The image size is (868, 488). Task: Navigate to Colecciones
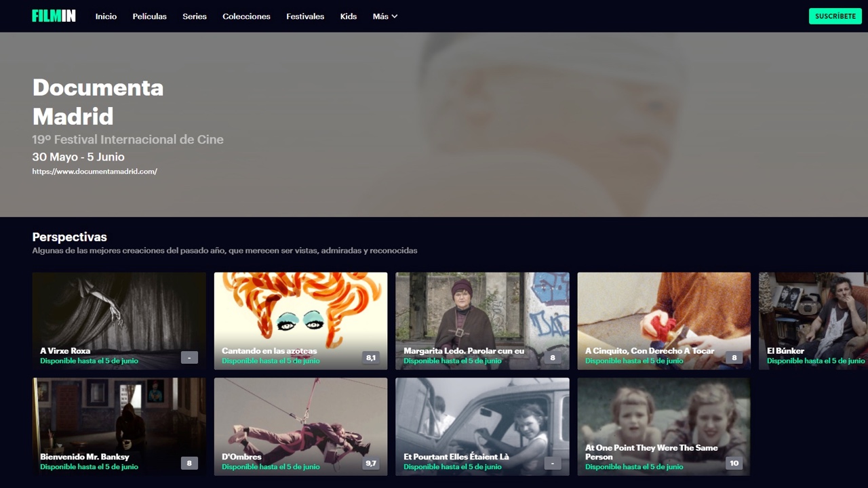[246, 16]
